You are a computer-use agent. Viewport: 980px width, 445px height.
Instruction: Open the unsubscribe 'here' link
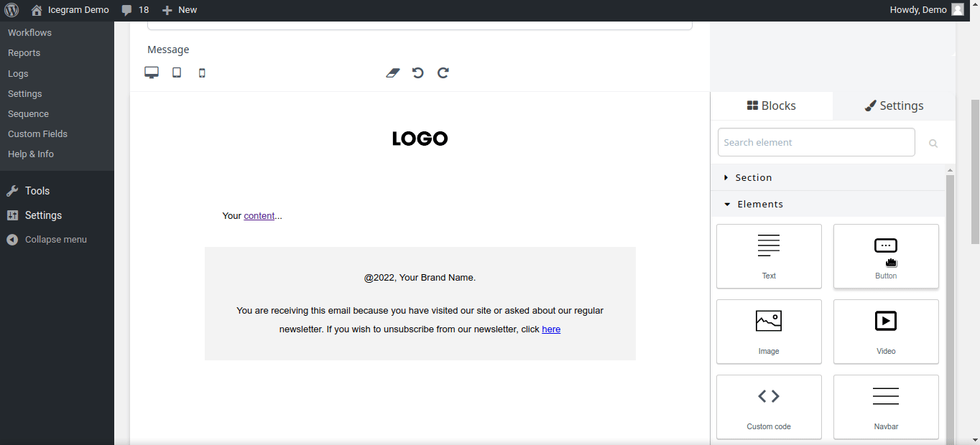tap(551, 329)
